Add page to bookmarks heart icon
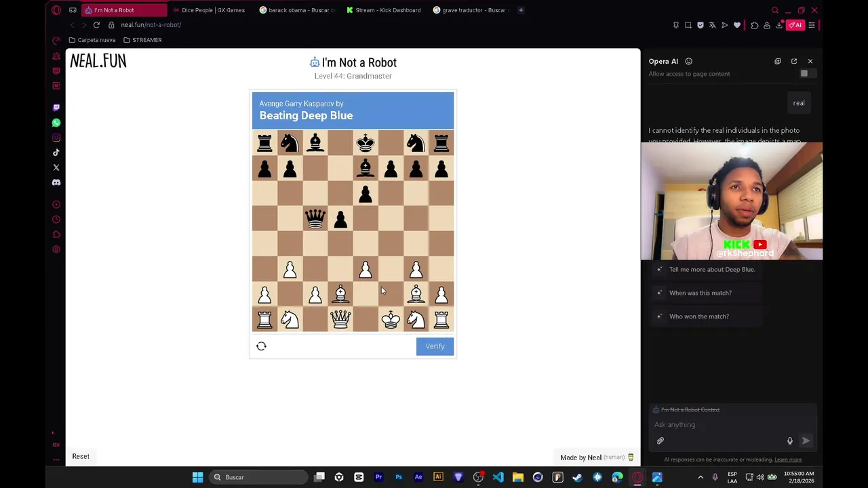Viewport: 868px width, 488px height. (737, 25)
